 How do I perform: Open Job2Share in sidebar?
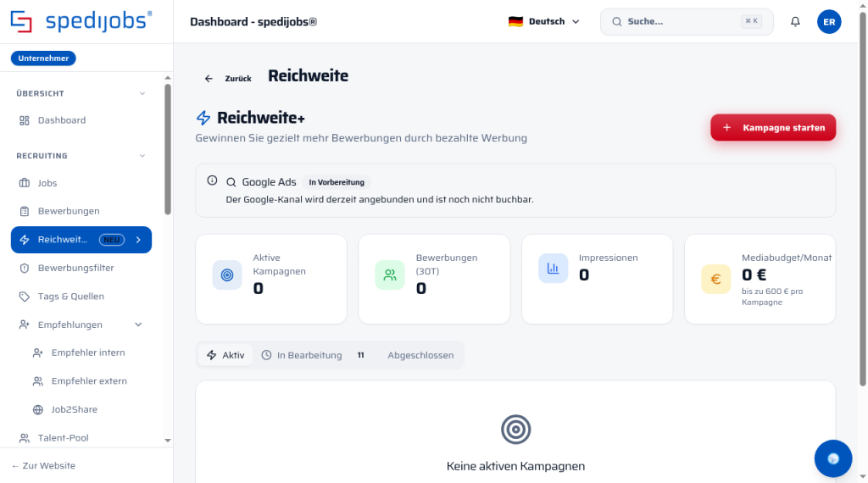88,410
